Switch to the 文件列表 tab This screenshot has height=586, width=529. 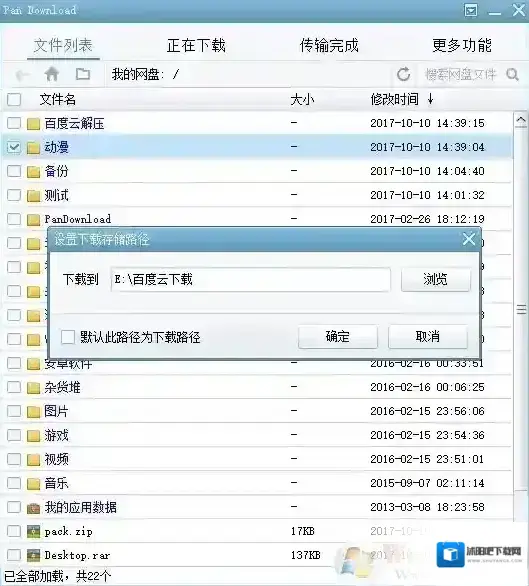click(x=63, y=46)
